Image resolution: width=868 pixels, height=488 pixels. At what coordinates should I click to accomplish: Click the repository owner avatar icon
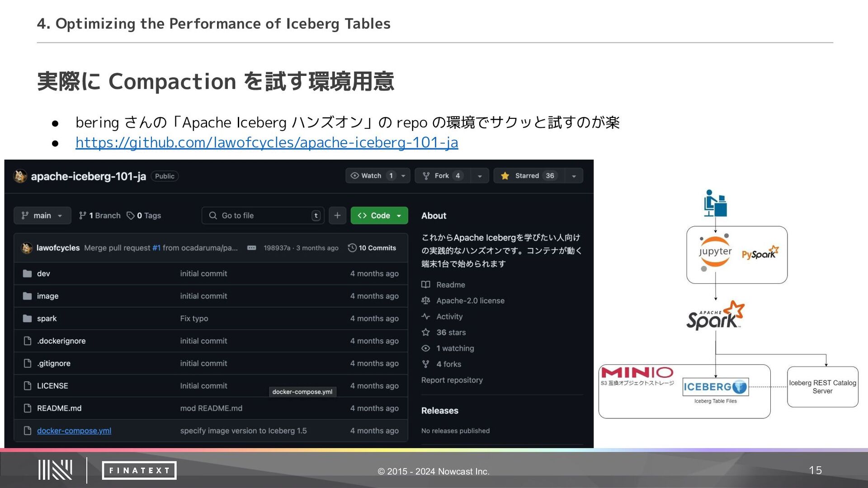(20, 176)
